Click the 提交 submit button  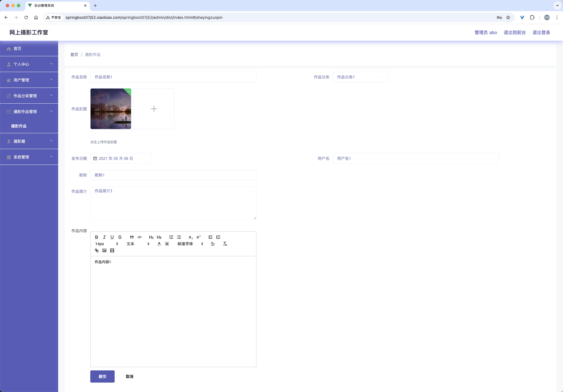pos(102,376)
